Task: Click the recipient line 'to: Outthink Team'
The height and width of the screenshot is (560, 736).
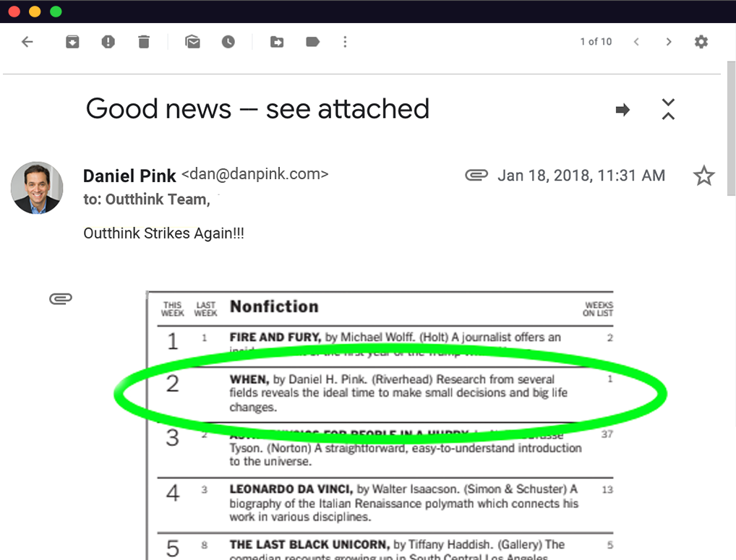Action: pyautogui.click(x=147, y=199)
